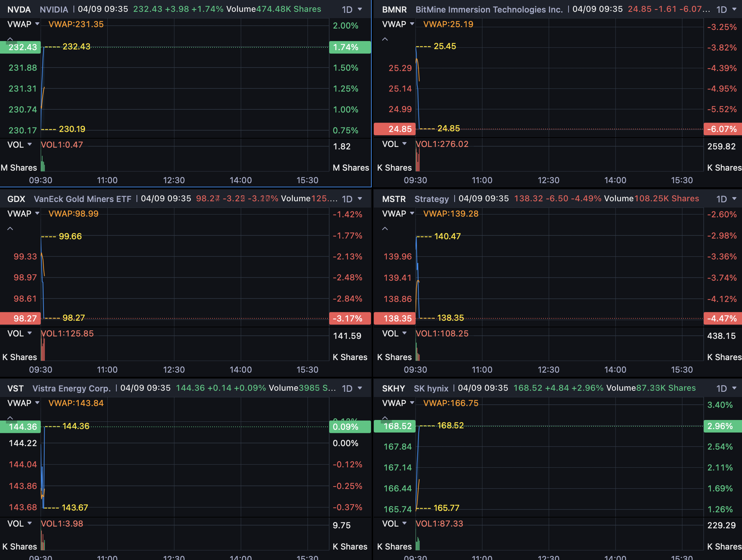Expand the VWAP indicator dropdown in BMNR panel
The height and width of the screenshot is (560, 742).
pos(398,24)
